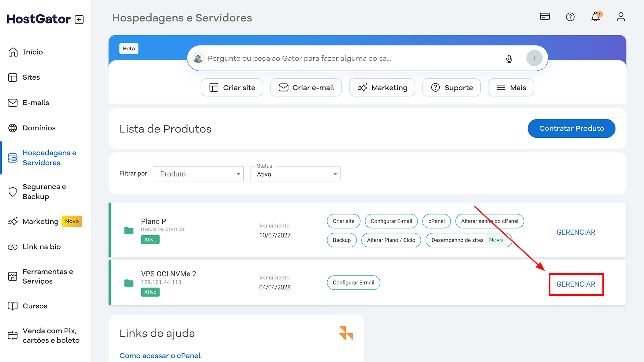Expand the Produto filter dropdown

(x=199, y=174)
